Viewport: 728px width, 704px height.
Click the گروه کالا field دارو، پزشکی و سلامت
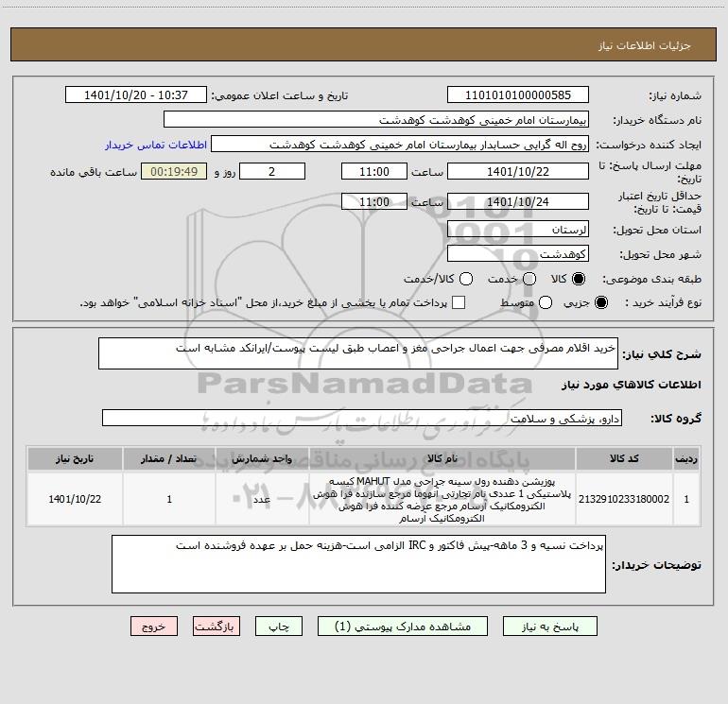click(362, 418)
